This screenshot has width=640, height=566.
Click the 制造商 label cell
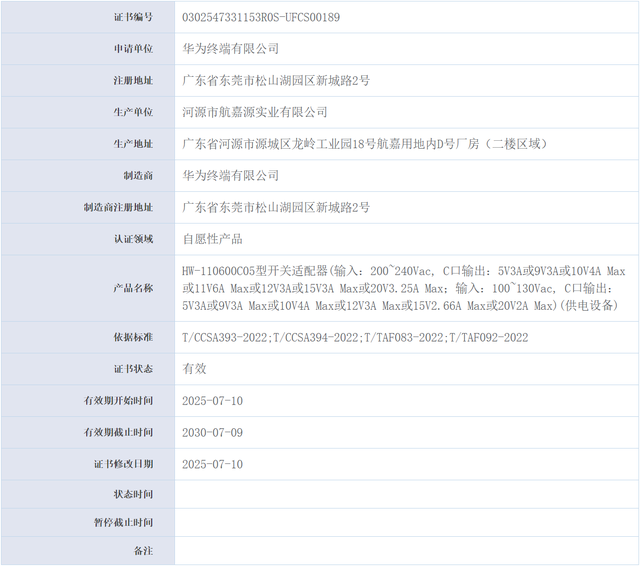88,176
